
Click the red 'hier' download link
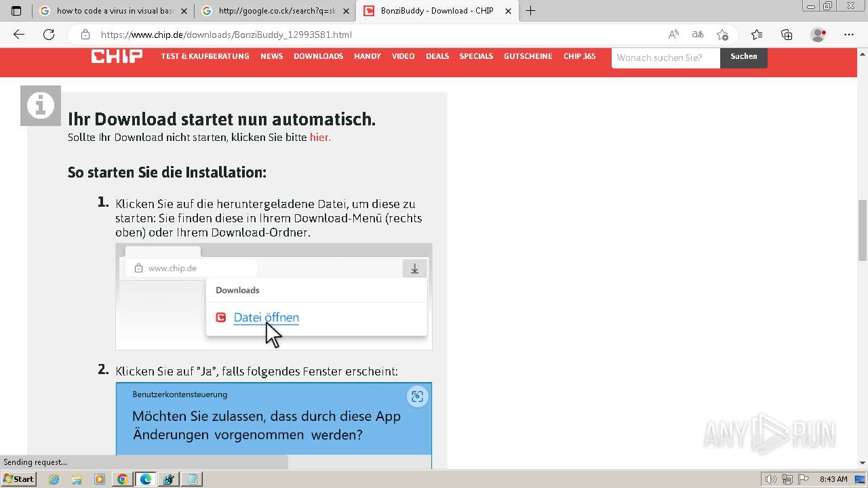click(x=319, y=138)
